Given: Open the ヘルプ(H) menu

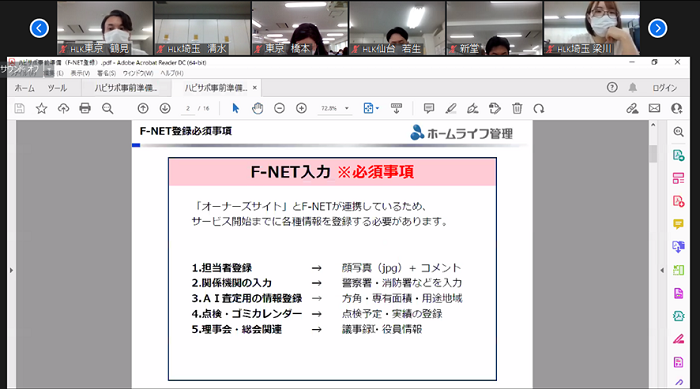Looking at the screenshot, I should (172, 73).
